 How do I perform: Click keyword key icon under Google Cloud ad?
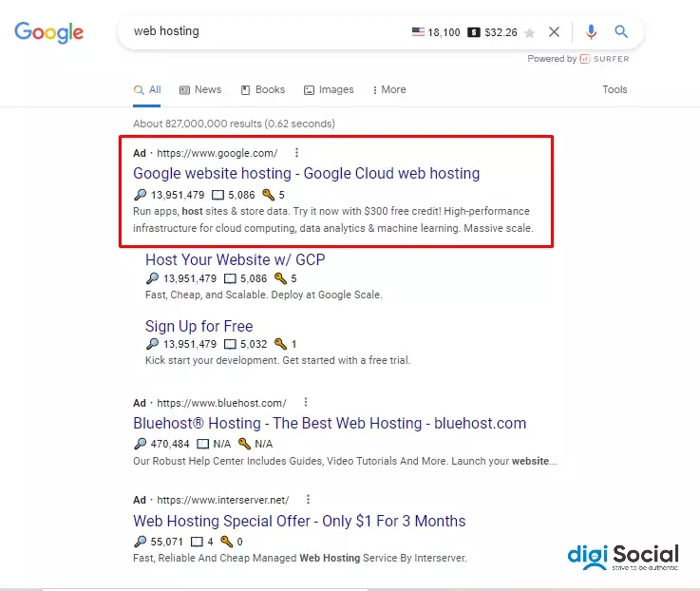click(x=268, y=195)
